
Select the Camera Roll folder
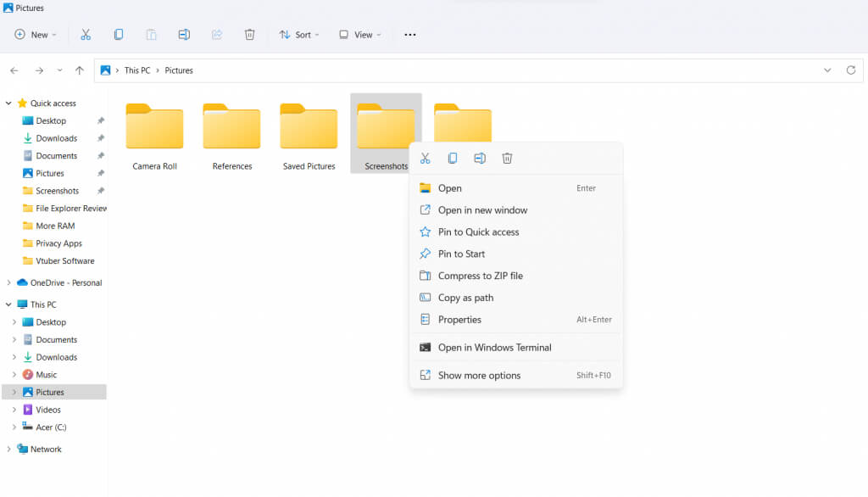coord(154,136)
